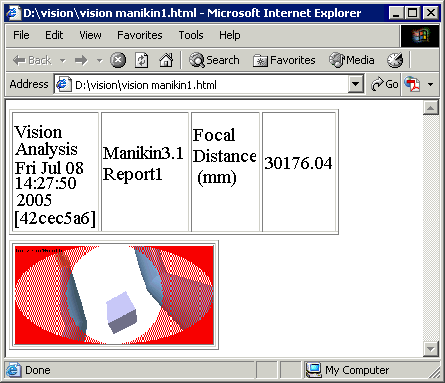Show browsing History icon
The height and width of the screenshot is (383, 445).
point(395,60)
